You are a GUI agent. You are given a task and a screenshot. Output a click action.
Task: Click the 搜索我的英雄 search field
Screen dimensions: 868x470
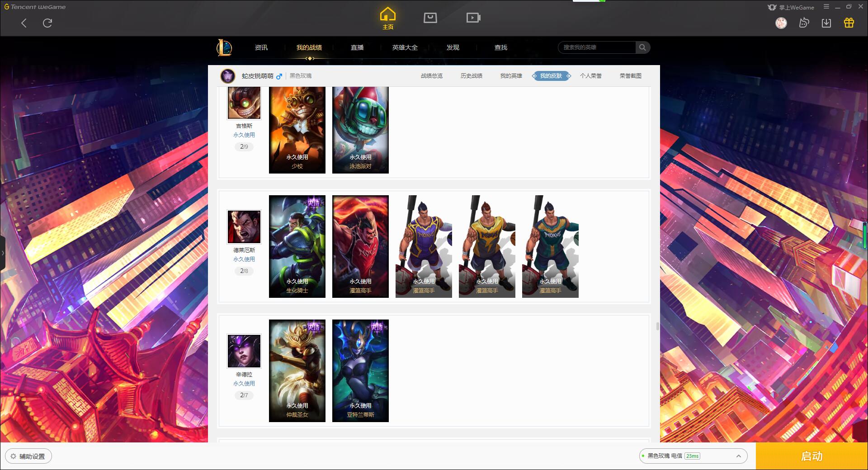click(597, 47)
